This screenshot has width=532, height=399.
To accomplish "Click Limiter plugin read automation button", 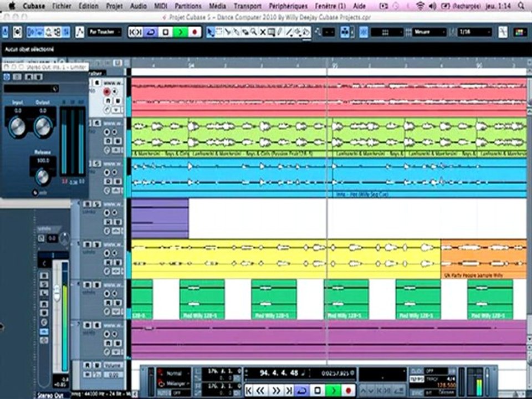I will click(x=28, y=77).
